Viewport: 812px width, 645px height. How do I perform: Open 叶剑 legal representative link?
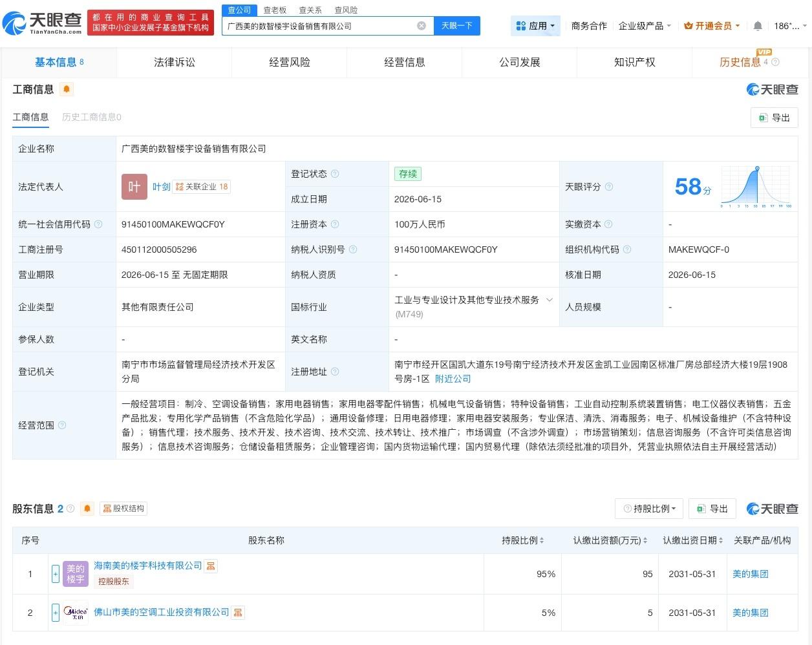pos(162,187)
